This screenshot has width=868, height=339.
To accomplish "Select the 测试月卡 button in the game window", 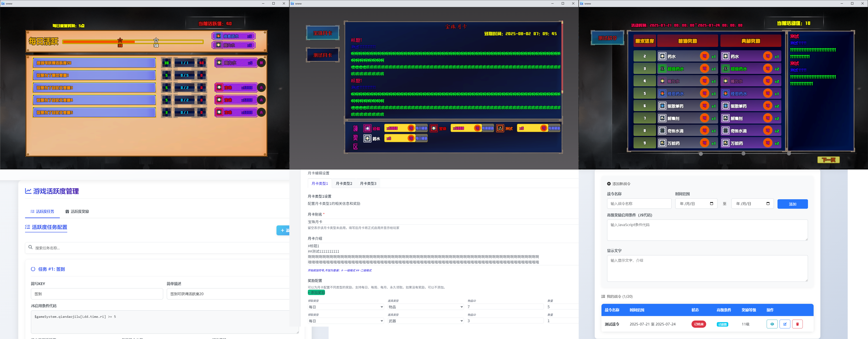I will point(323,55).
